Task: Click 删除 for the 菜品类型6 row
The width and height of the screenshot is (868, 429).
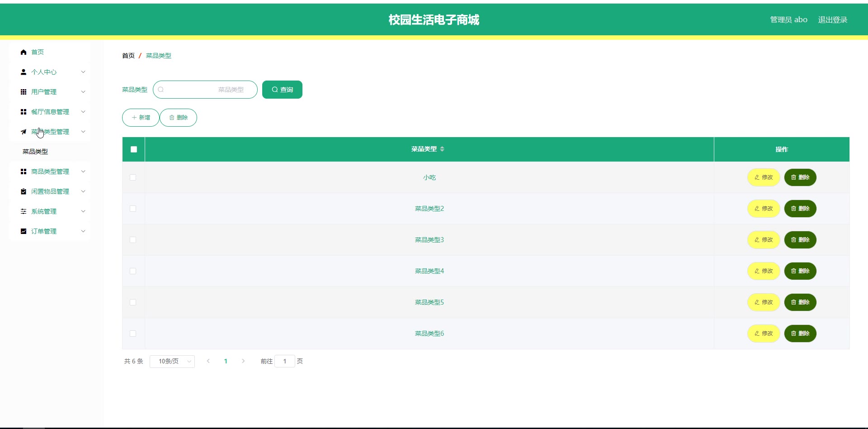Action: click(800, 334)
